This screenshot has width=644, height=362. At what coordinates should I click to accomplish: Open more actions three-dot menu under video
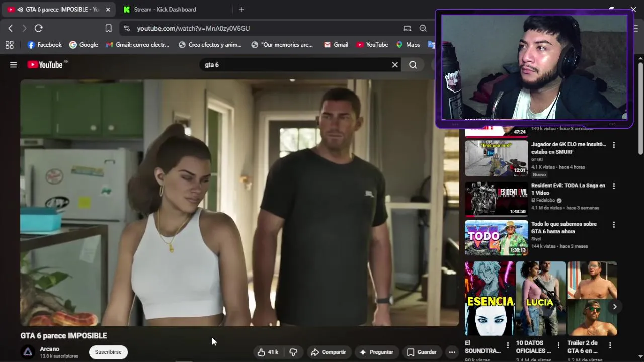point(452,352)
